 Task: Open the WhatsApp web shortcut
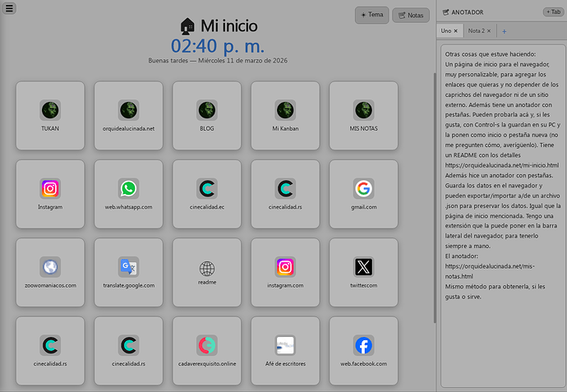click(x=129, y=193)
